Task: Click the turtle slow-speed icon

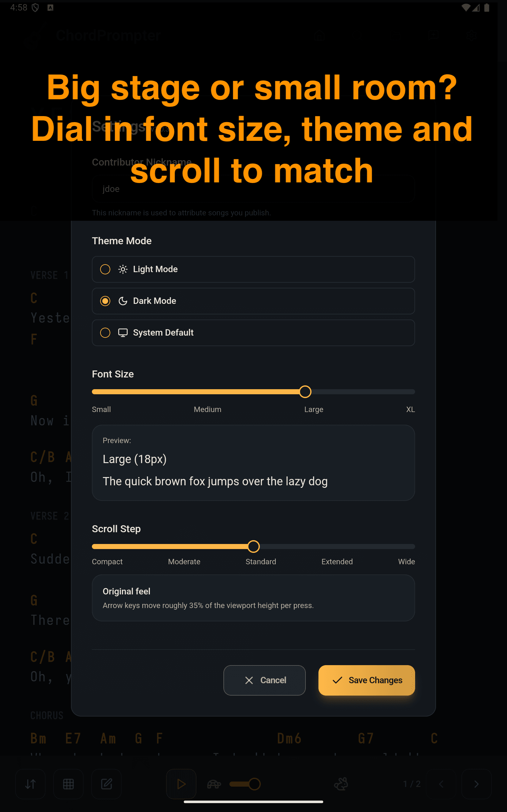Action: [214, 784]
